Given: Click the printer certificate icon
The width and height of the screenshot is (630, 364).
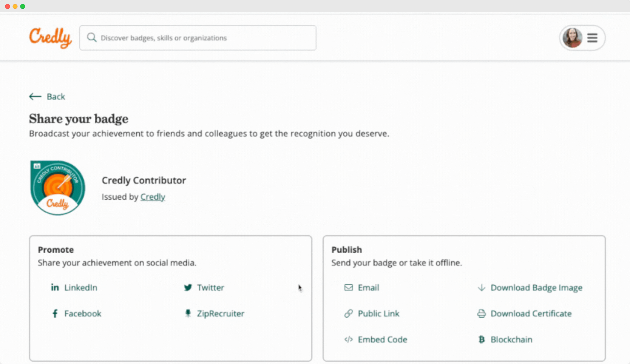Looking at the screenshot, I should pyautogui.click(x=481, y=313).
